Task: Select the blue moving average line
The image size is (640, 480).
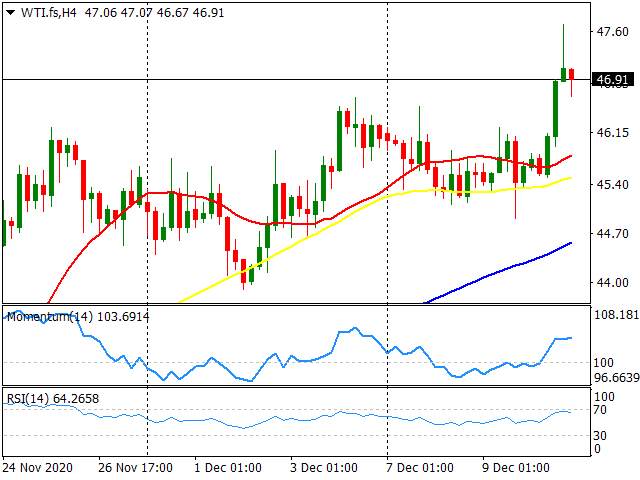Action: [x=498, y=272]
